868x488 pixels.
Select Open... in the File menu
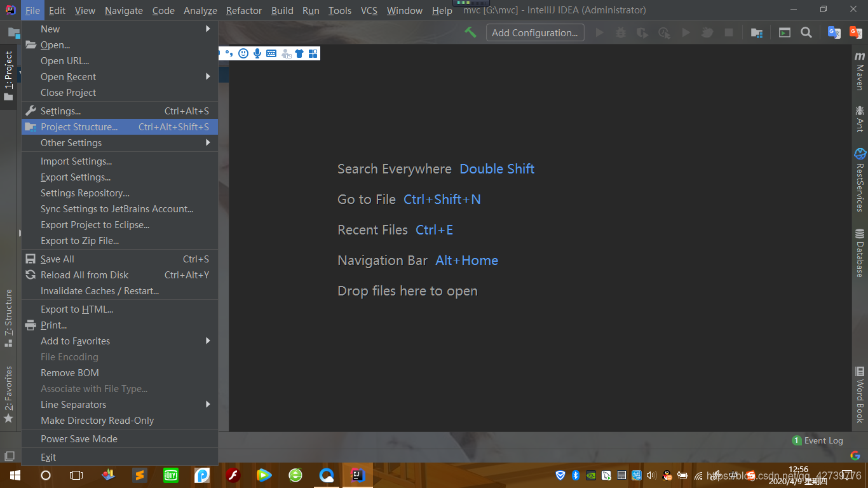point(119,44)
